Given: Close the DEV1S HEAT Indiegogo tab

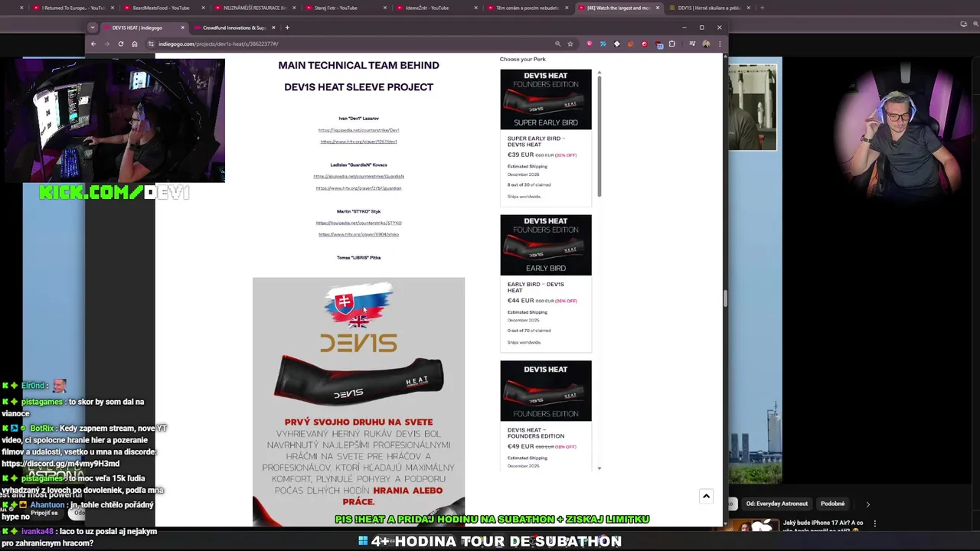Looking at the screenshot, I should 182,28.
